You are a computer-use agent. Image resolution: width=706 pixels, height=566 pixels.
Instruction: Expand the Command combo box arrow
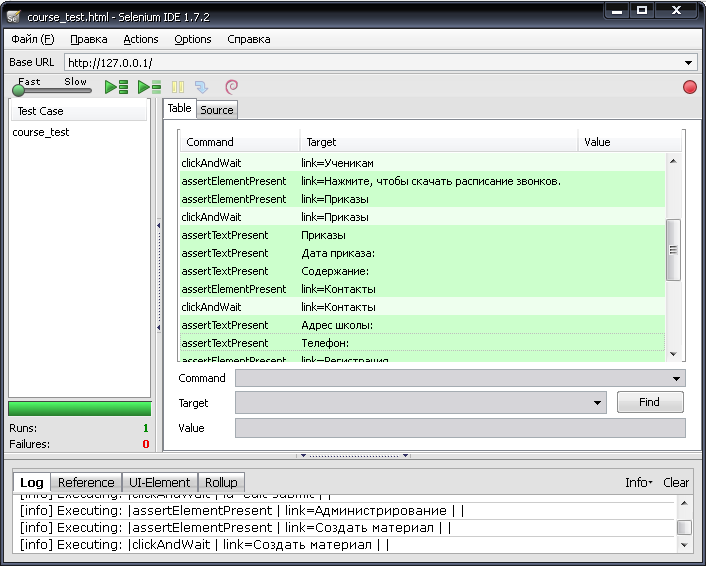(x=676, y=379)
